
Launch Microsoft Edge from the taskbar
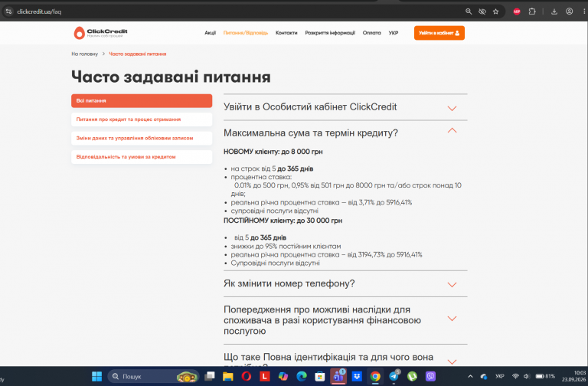(x=302, y=376)
